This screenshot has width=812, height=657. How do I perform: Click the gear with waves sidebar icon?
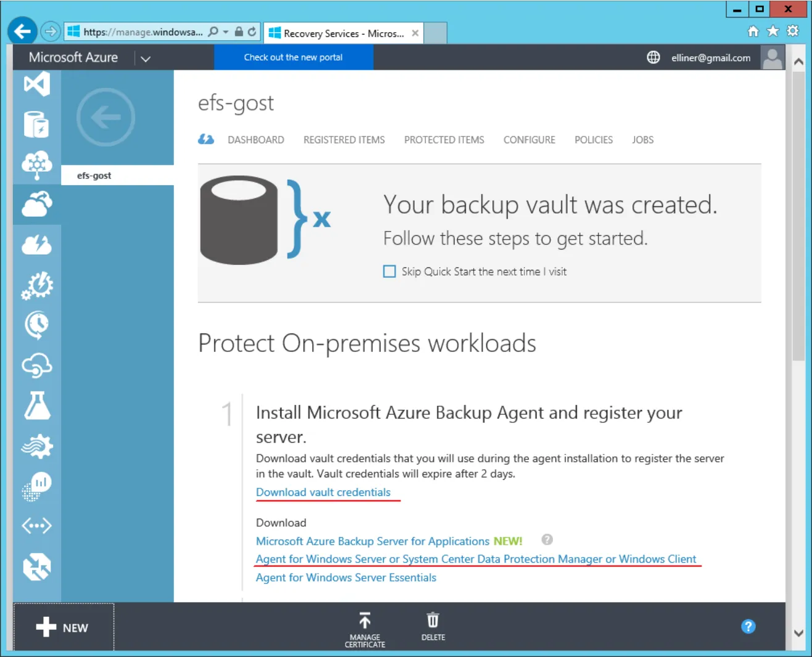click(37, 446)
